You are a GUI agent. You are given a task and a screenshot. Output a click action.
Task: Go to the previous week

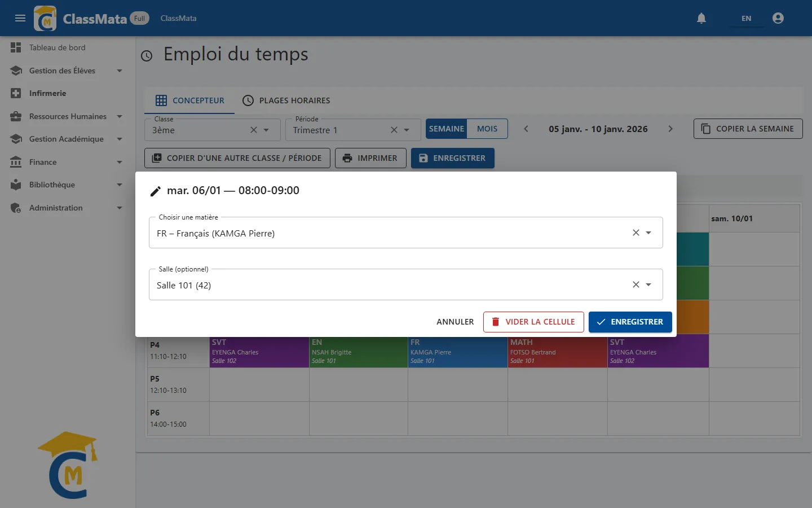(x=526, y=129)
